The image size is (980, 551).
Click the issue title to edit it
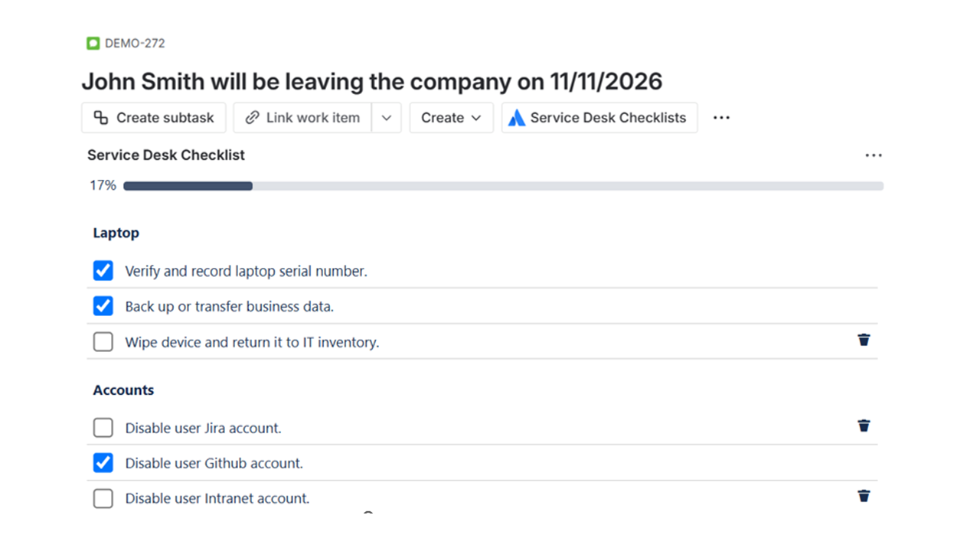[373, 81]
